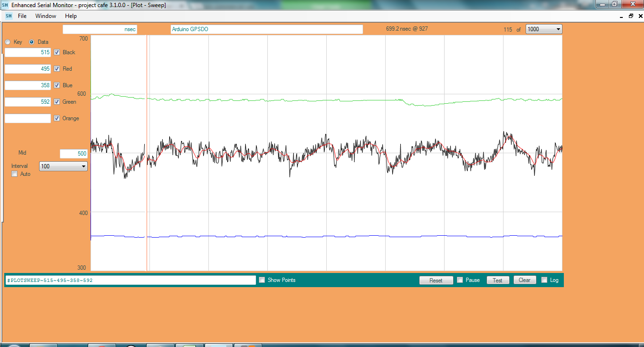
Task: Click the units field showing nsec
Action: click(x=100, y=29)
